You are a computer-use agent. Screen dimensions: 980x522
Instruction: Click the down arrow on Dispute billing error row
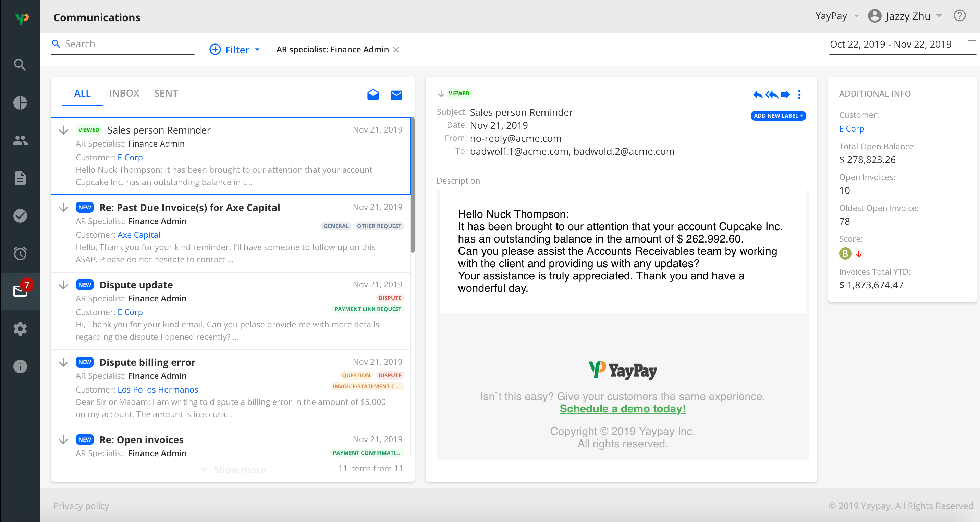click(63, 362)
